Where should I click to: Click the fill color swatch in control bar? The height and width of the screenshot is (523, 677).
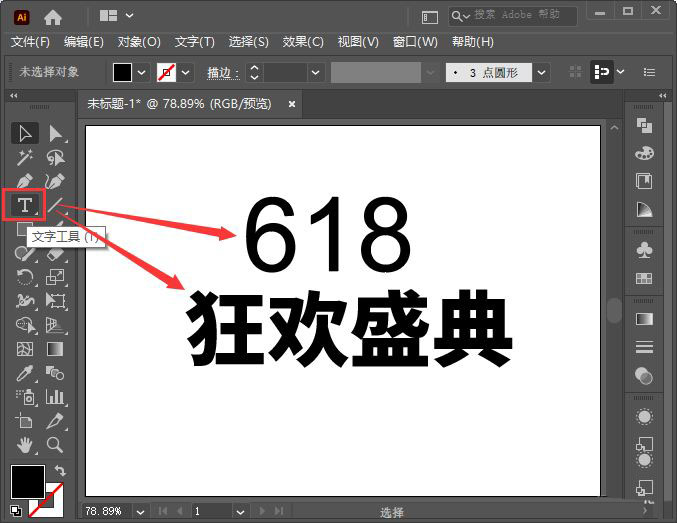pyautogui.click(x=122, y=73)
